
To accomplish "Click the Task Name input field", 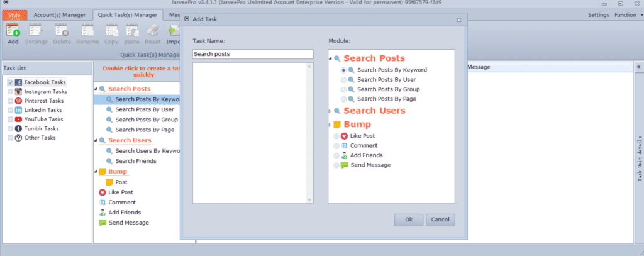I will point(253,54).
